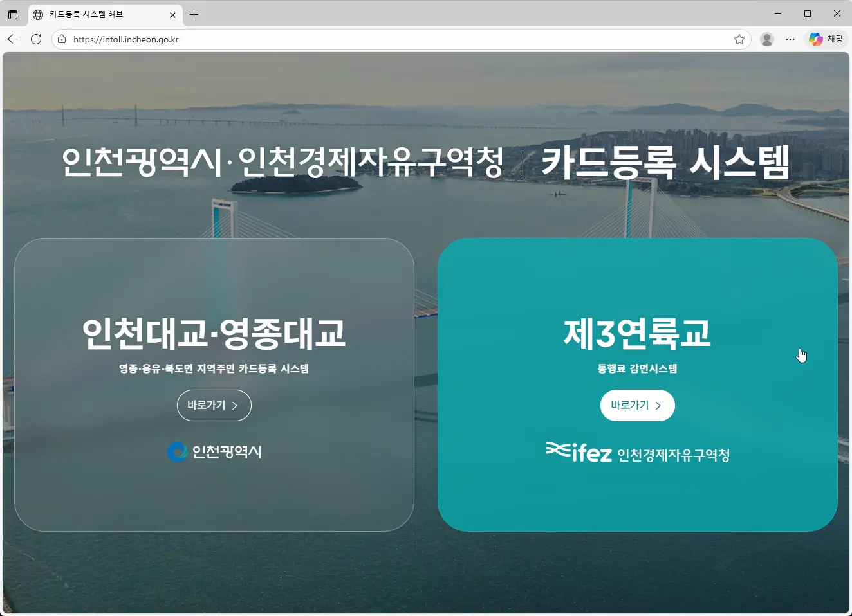Reload the page using the refresh icon
852x616 pixels.
[36, 39]
